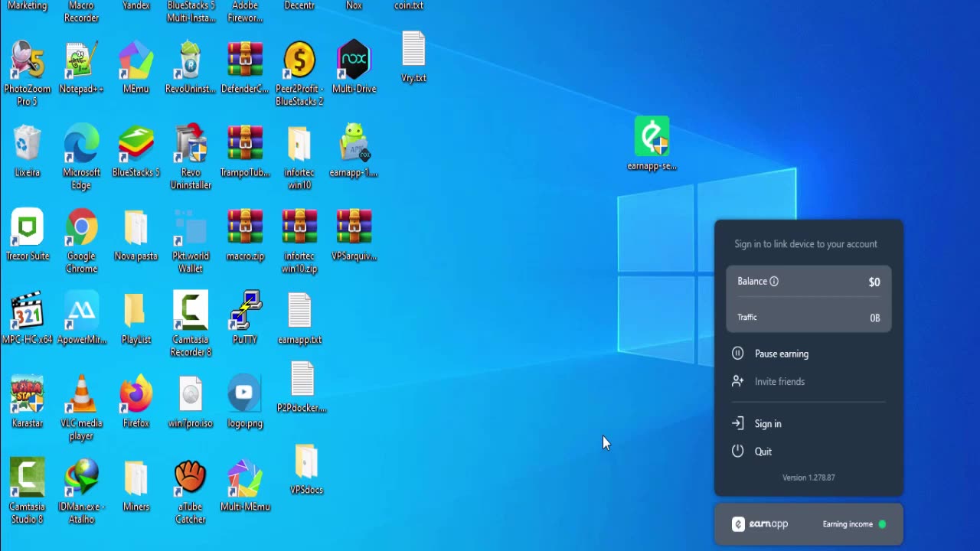Click 'Sign in to link device' text
Image resolution: width=980 pixels, height=551 pixels.
pos(805,244)
